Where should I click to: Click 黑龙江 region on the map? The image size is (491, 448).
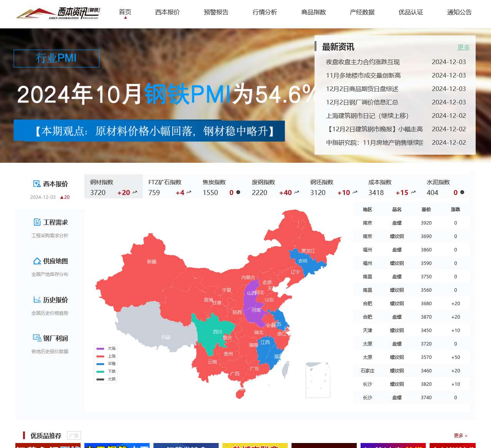[x=308, y=251]
